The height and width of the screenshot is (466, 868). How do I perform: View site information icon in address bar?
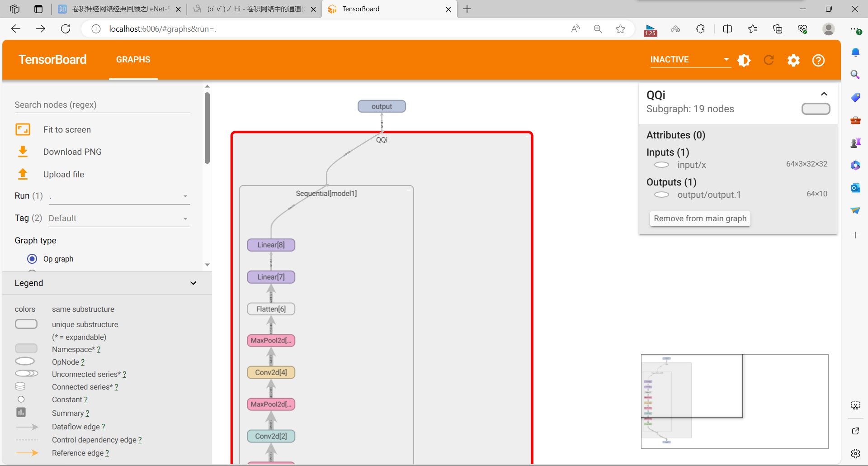(96, 29)
